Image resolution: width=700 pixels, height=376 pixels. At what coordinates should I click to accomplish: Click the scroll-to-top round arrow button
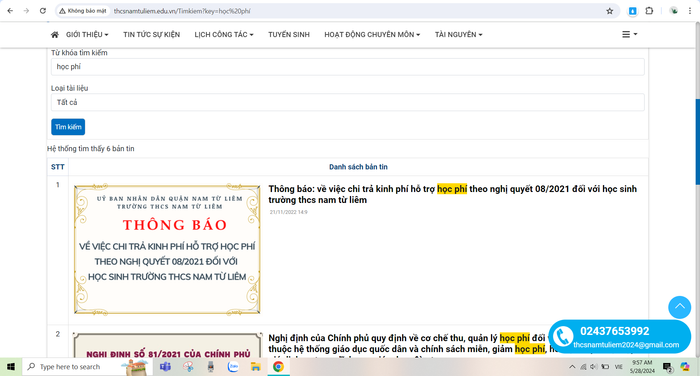point(679,307)
